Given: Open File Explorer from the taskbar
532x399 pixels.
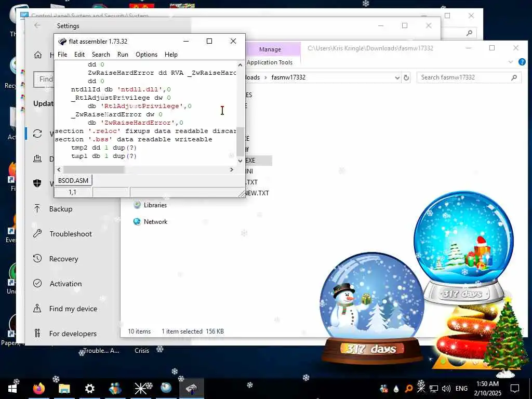Looking at the screenshot, I should pos(64,389).
